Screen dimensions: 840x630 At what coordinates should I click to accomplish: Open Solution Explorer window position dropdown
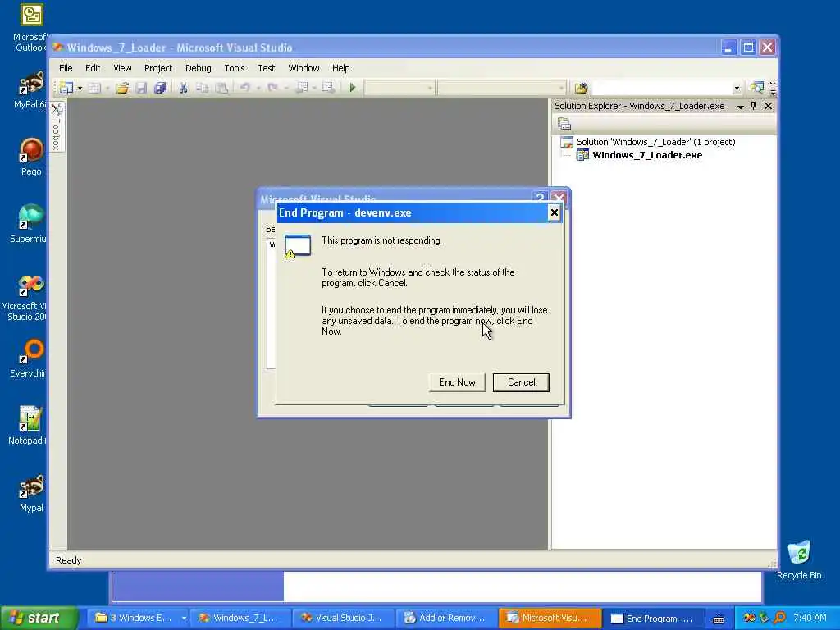(741, 107)
